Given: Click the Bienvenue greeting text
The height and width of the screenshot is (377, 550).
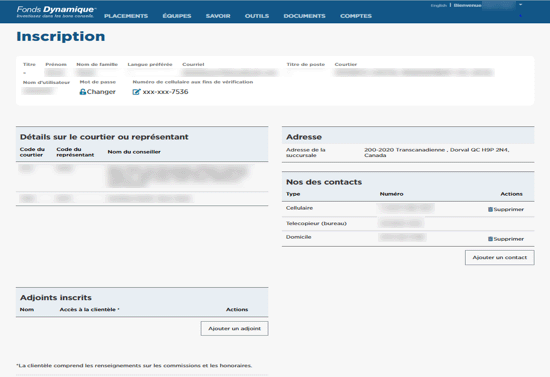Looking at the screenshot, I should click(x=467, y=6).
